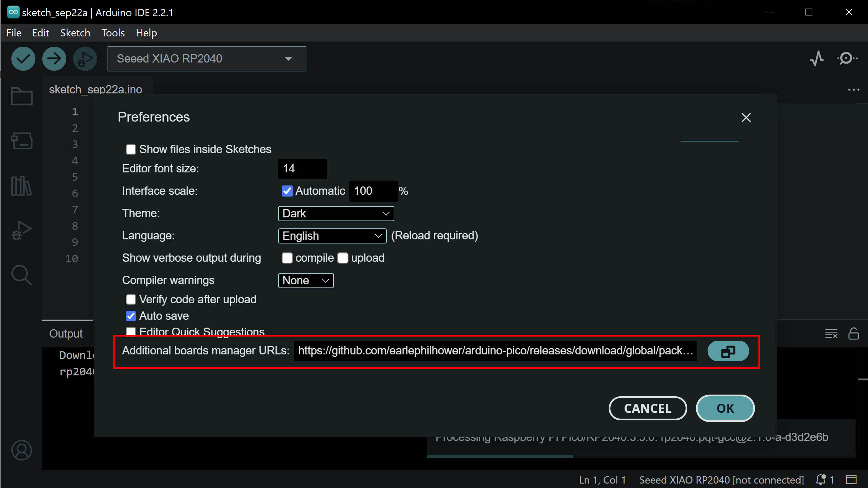Click the Debugger icon in toolbar

pos(85,58)
